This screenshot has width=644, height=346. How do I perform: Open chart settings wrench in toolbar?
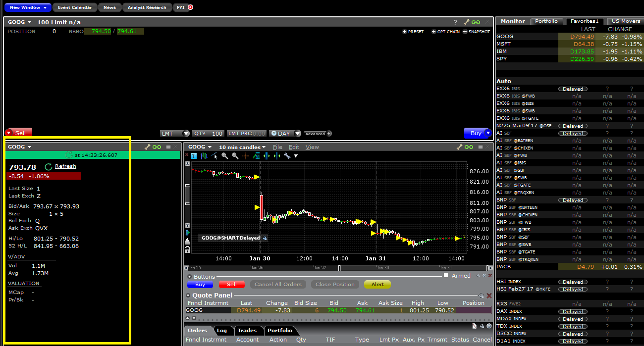tap(287, 156)
